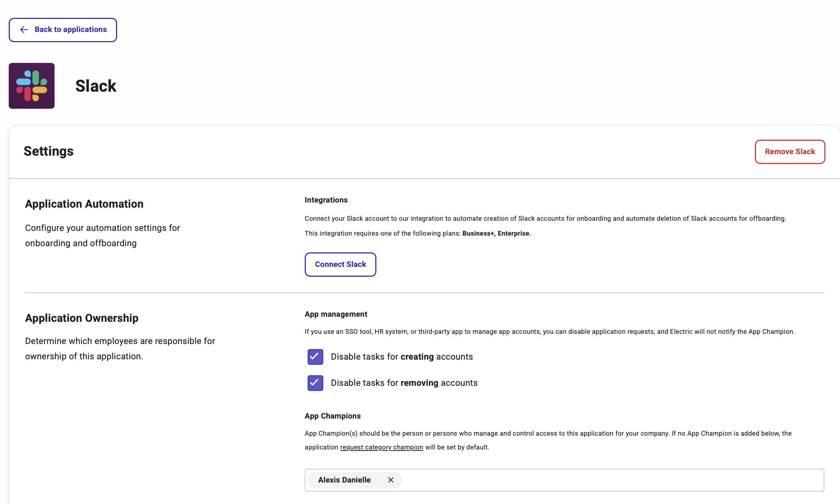This screenshot has width=840, height=504.
Task: Click the Connect Slack button
Action: point(340,264)
